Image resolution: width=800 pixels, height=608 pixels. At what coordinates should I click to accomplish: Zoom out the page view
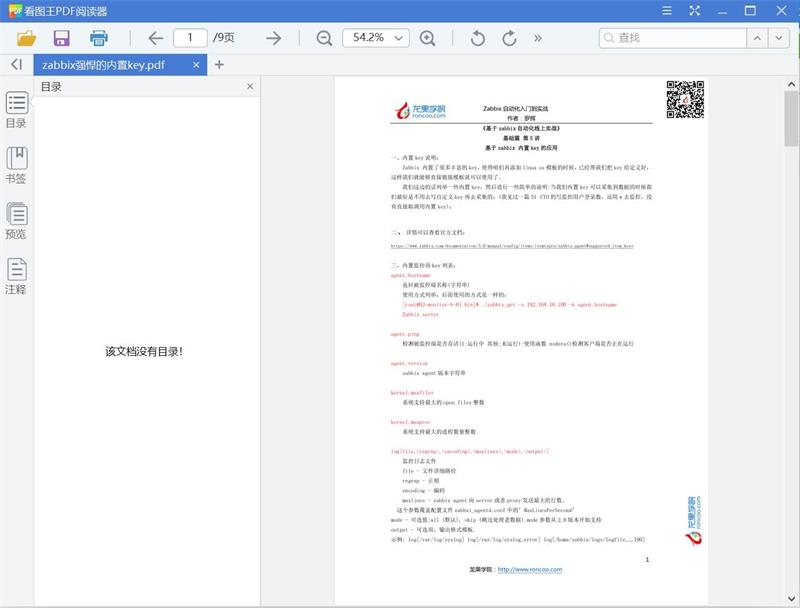(x=325, y=38)
